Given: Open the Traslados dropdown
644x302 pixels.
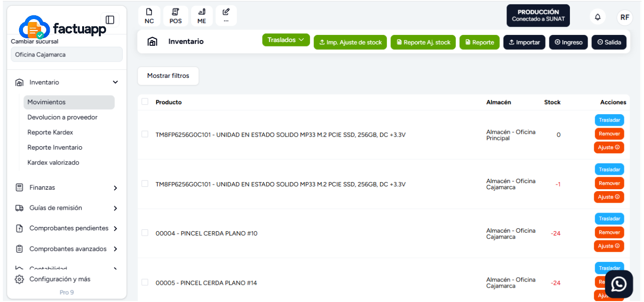Looking at the screenshot, I should (286, 40).
